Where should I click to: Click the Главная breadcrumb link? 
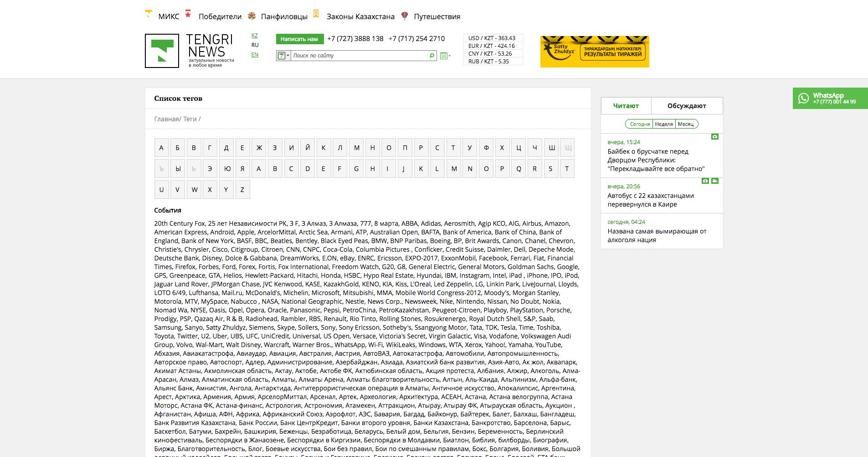(166, 119)
